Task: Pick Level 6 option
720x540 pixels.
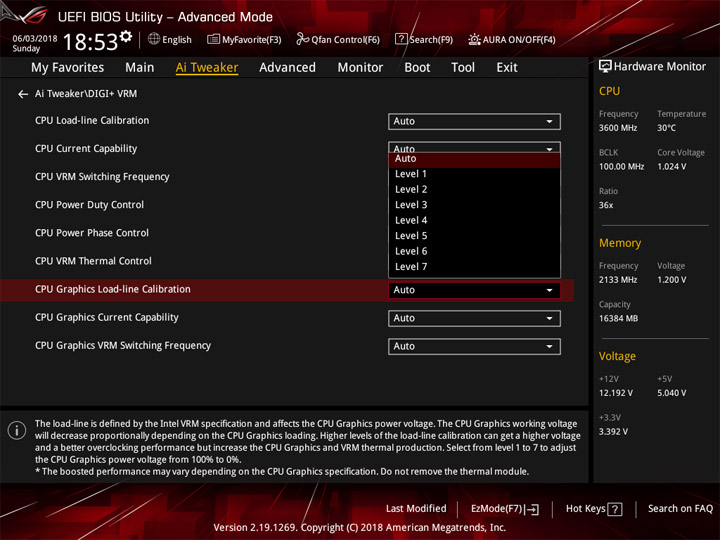Action: tap(474, 251)
